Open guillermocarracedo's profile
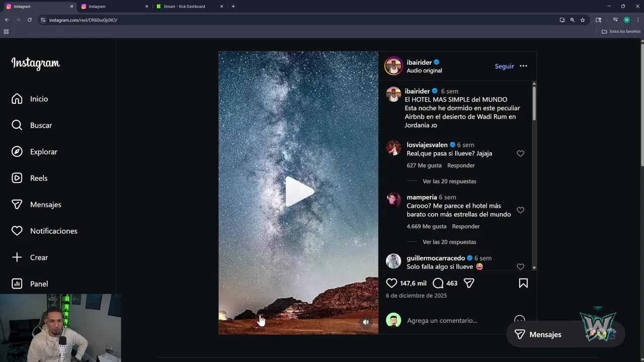 coord(436,258)
